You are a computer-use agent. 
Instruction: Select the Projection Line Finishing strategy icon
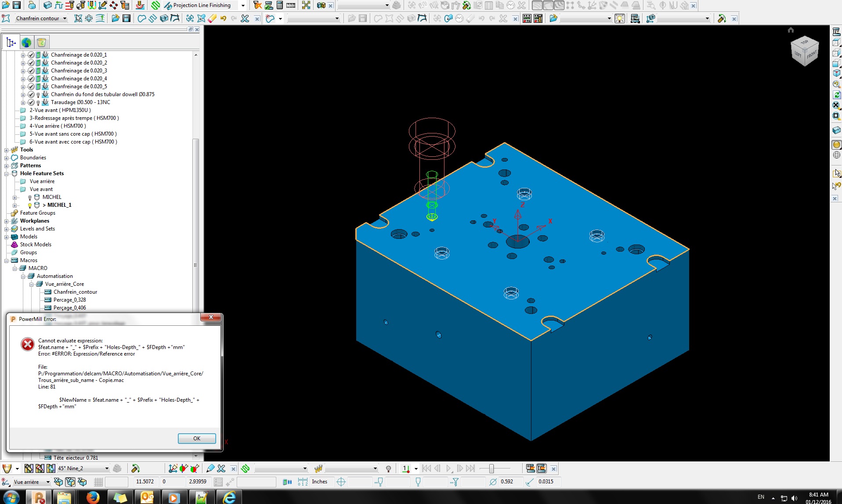[168, 5]
